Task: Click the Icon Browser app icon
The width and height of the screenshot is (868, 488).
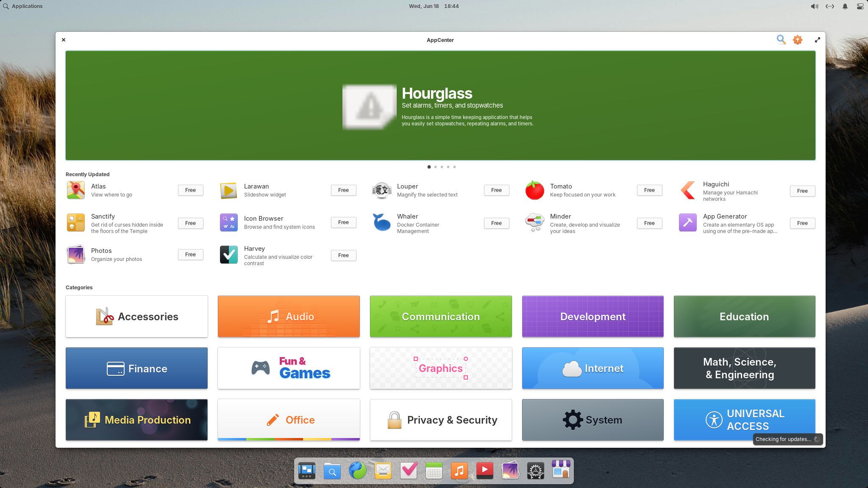Action: tap(229, 222)
